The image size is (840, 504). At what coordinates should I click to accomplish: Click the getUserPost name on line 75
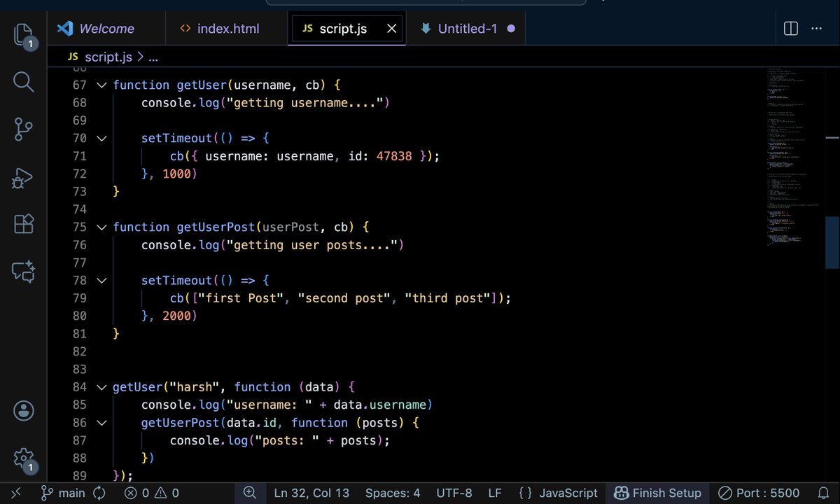point(216,227)
